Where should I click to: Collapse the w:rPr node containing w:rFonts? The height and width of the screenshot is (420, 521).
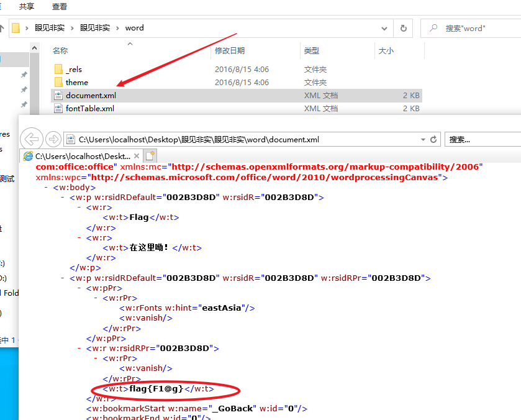tap(96, 298)
